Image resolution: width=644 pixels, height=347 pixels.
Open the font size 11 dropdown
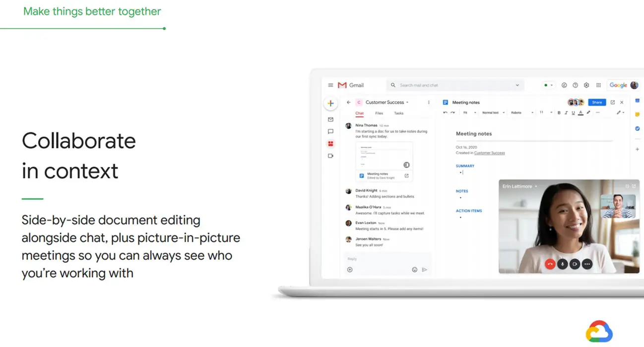545,113
